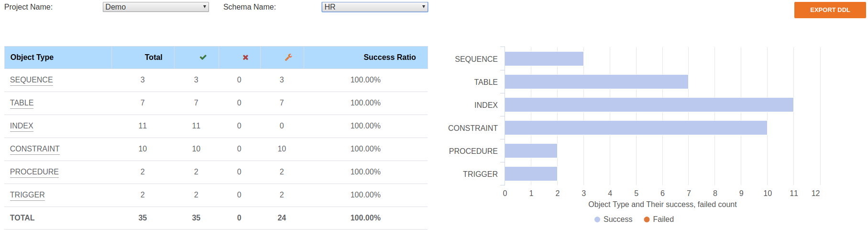Click the EXPORT DDL button
The image size is (868, 231).
point(830,10)
